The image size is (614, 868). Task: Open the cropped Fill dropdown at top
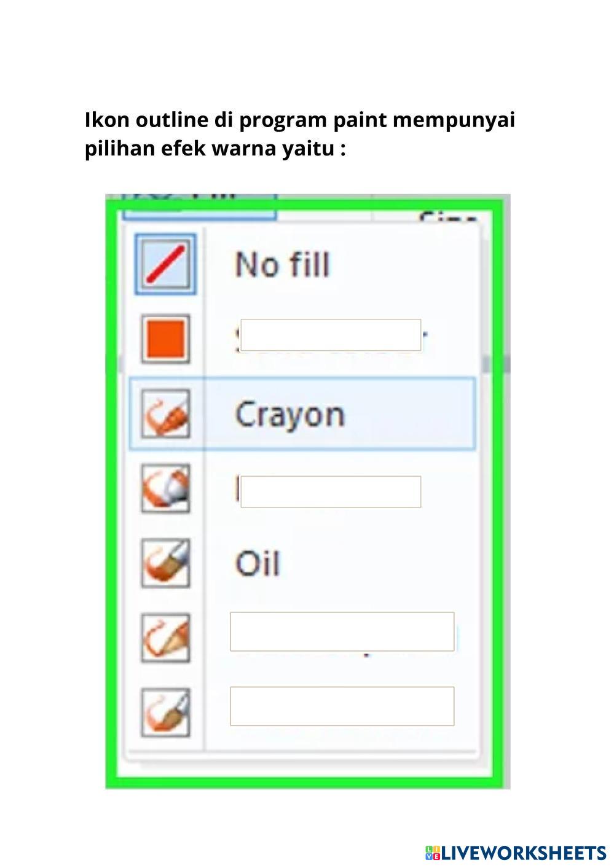click(x=200, y=206)
